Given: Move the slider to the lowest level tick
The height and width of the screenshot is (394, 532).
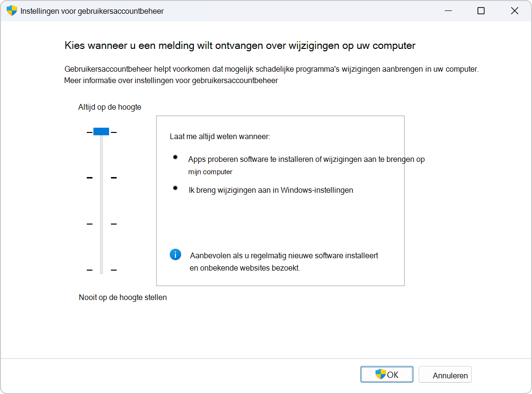Looking at the screenshot, I should 101,270.
